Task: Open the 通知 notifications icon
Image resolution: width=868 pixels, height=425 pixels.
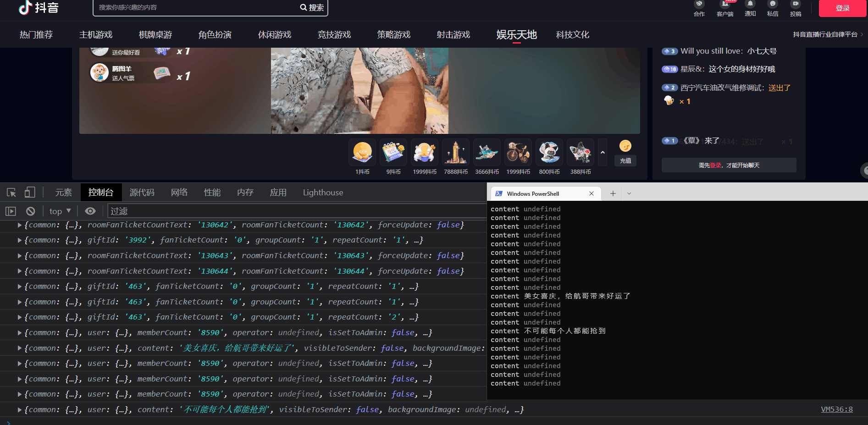Action: click(750, 8)
